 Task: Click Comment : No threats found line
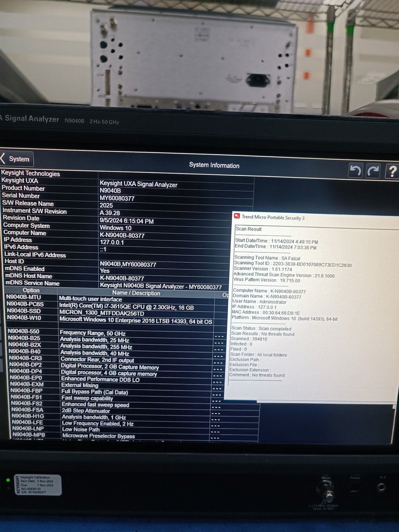click(x=257, y=375)
